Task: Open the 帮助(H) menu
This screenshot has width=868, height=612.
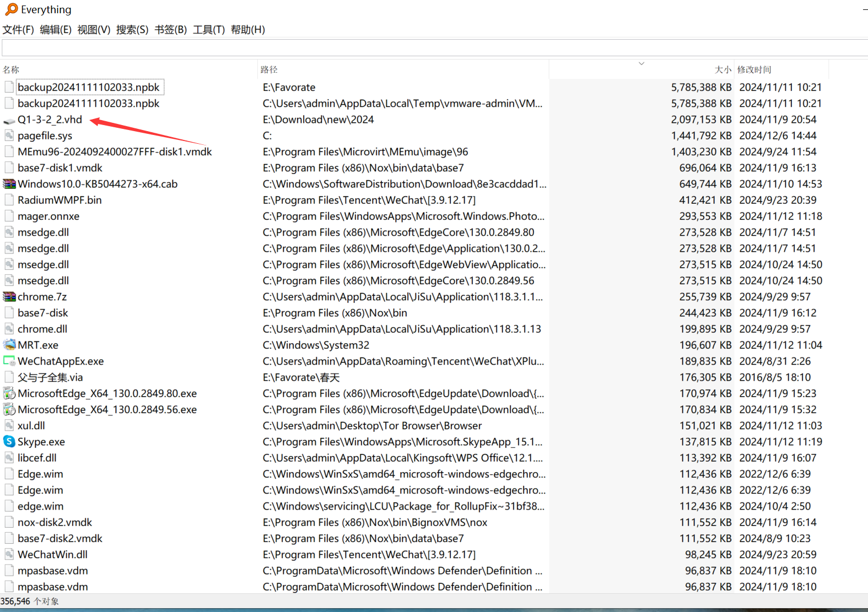Action: click(x=248, y=30)
